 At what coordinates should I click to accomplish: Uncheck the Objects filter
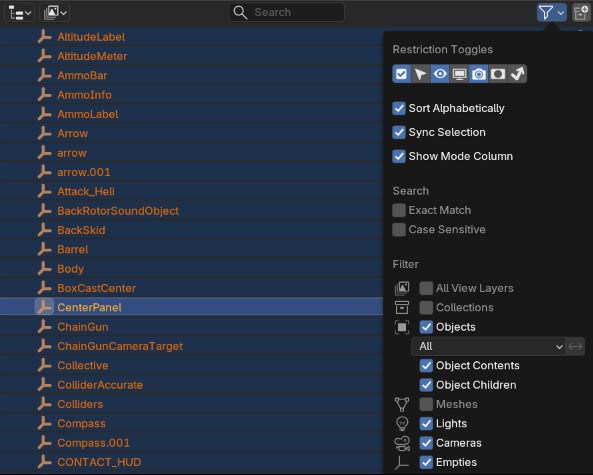pyautogui.click(x=426, y=327)
